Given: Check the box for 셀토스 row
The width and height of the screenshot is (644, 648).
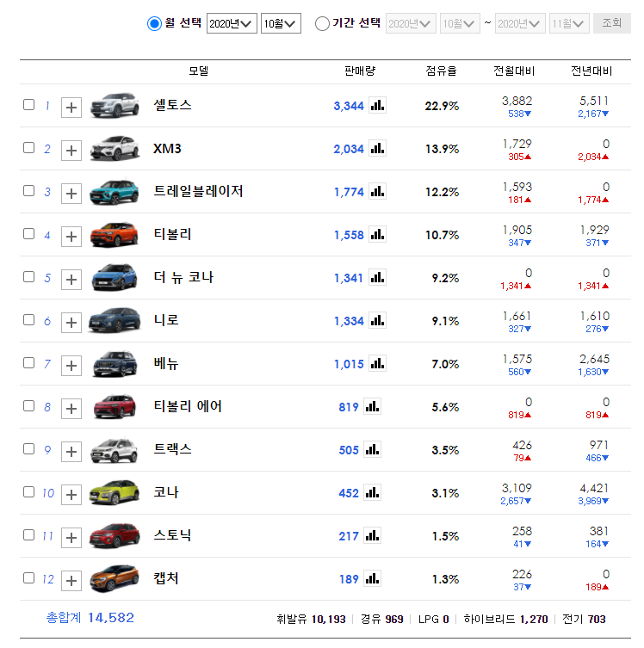Looking at the screenshot, I should 28,104.
